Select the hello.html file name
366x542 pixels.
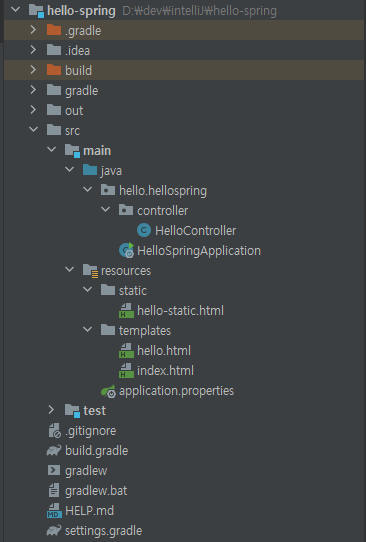coord(164,351)
